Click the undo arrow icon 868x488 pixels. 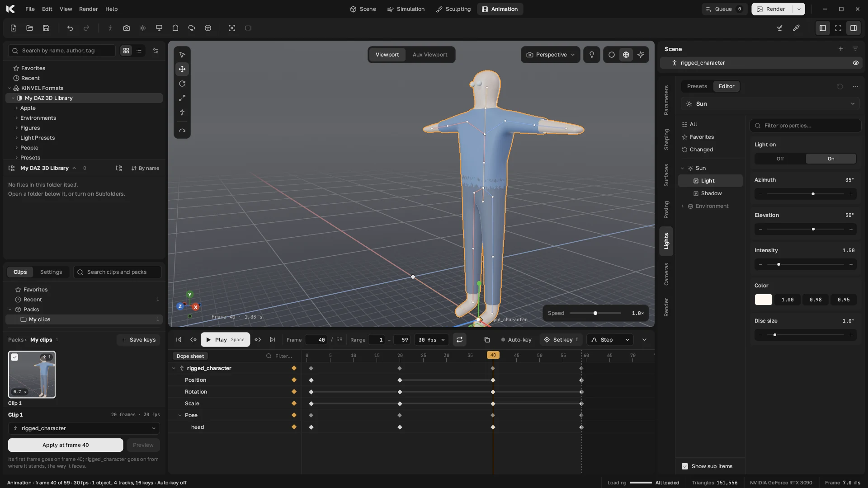coord(70,28)
